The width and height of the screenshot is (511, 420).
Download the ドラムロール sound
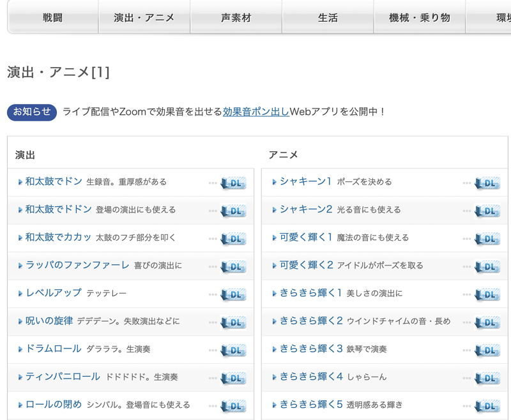click(x=233, y=350)
